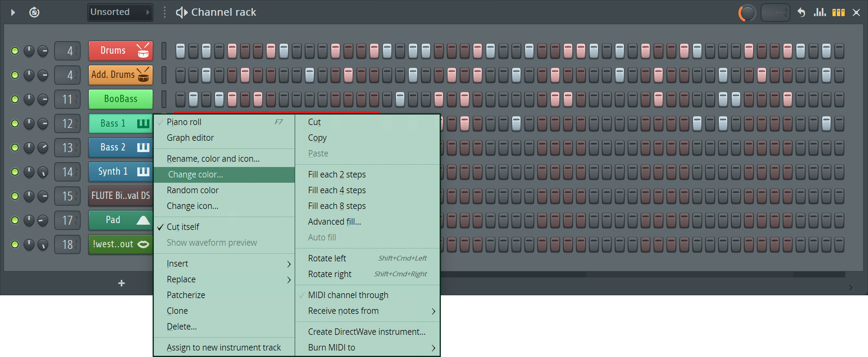868x357 pixels.
Task: Pick Random color from menu
Action: (224, 190)
